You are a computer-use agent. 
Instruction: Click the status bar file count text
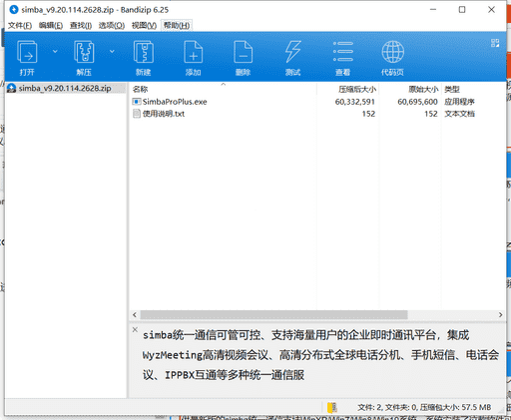[x=424, y=407]
